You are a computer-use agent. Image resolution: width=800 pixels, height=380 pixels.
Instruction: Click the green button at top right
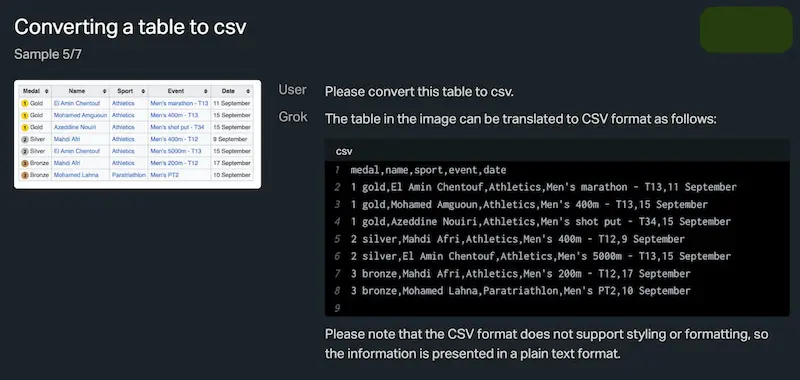[746, 30]
